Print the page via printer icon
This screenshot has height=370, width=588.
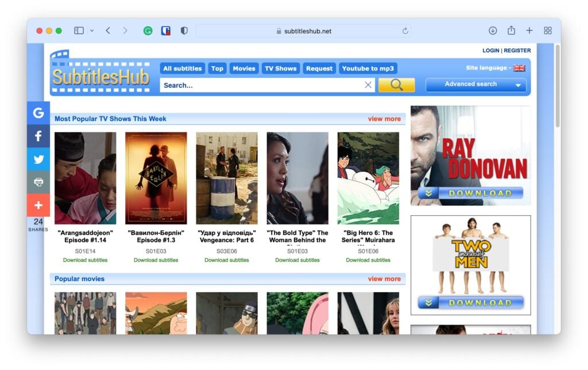[38, 182]
